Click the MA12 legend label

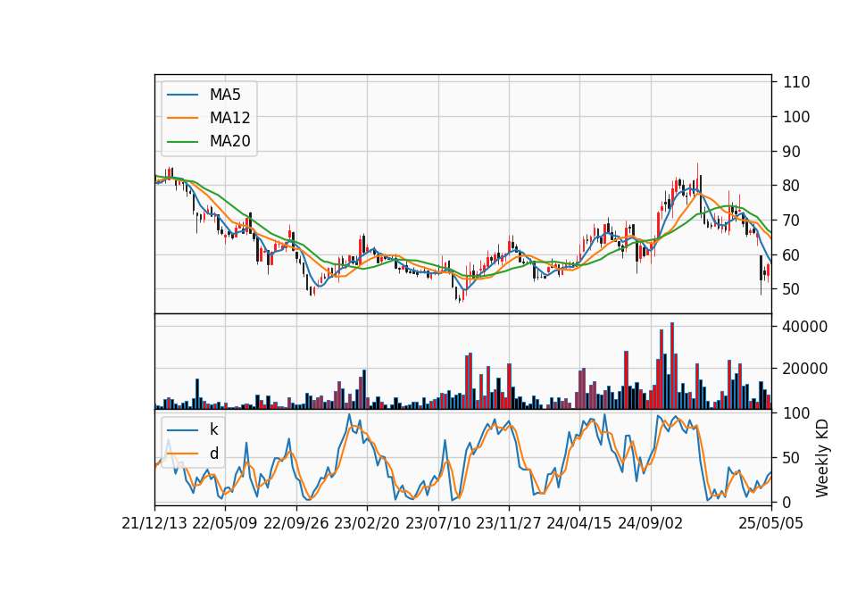coord(230,118)
